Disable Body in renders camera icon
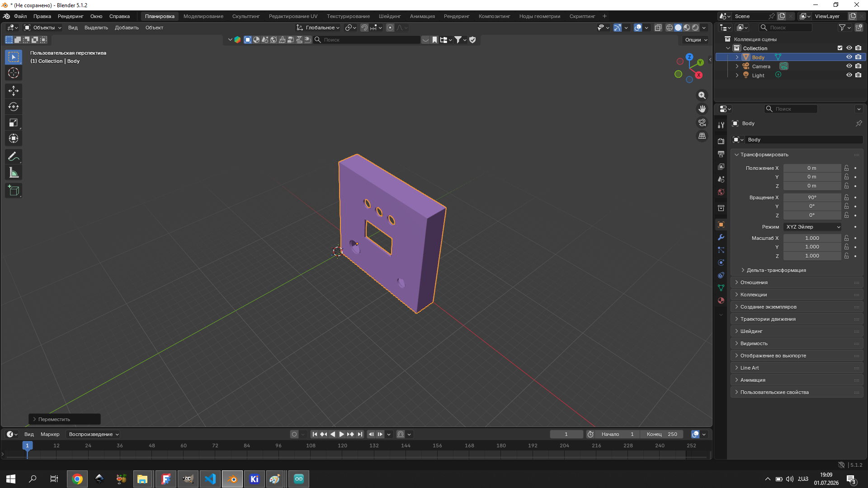This screenshot has width=868, height=488. point(858,57)
